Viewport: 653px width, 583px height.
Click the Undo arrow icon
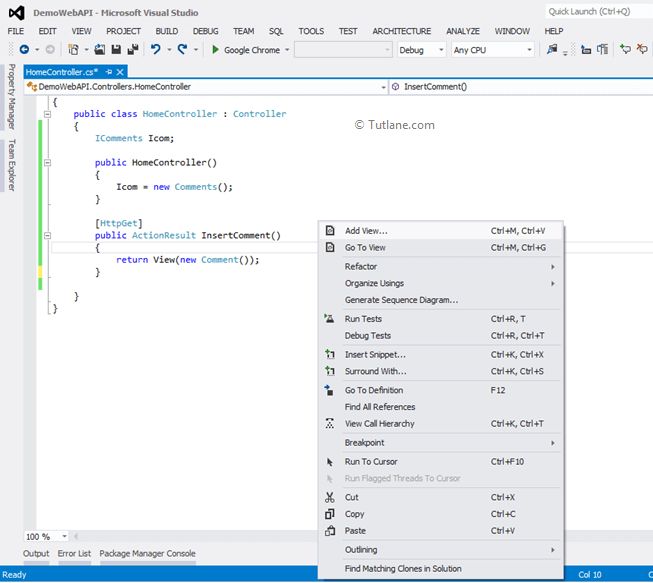coord(156,50)
